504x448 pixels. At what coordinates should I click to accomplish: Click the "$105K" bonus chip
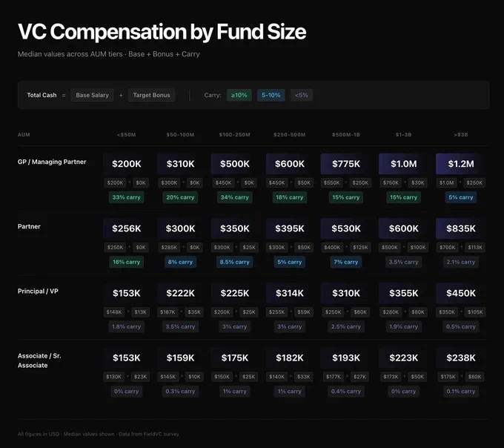click(475, 312)
